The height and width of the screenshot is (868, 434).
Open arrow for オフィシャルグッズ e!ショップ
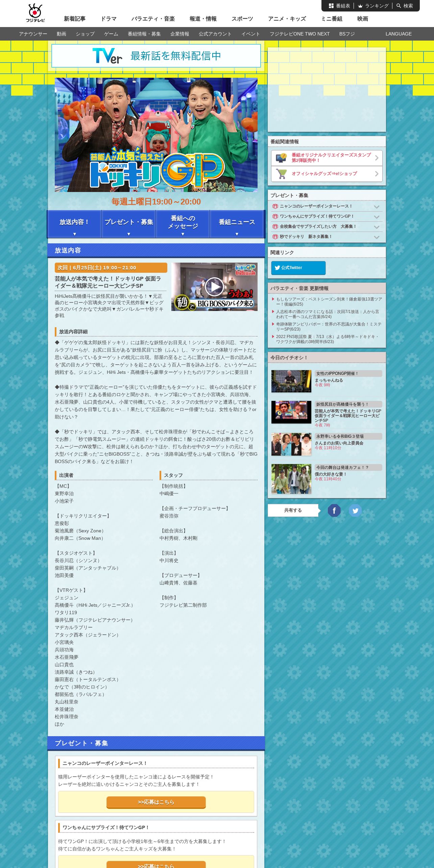377,174
